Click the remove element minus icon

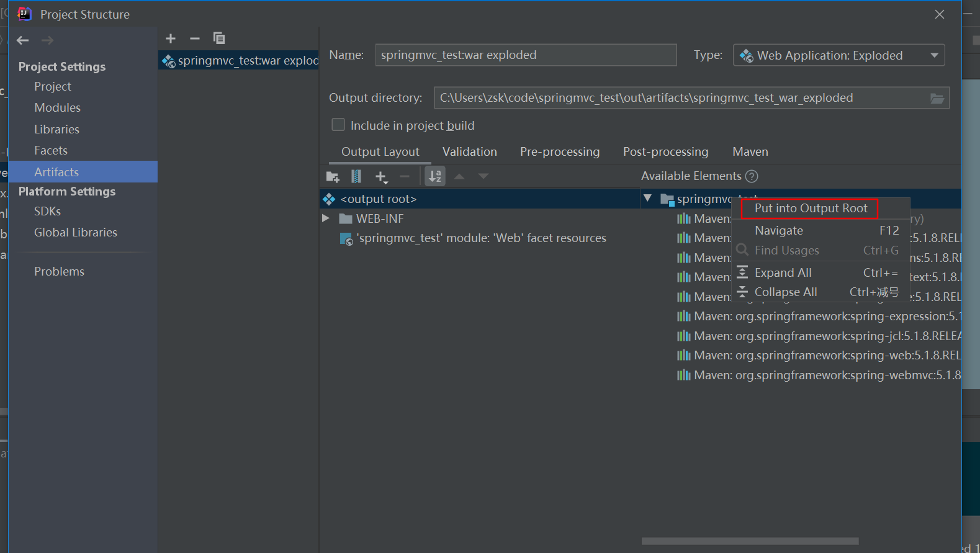405,177
